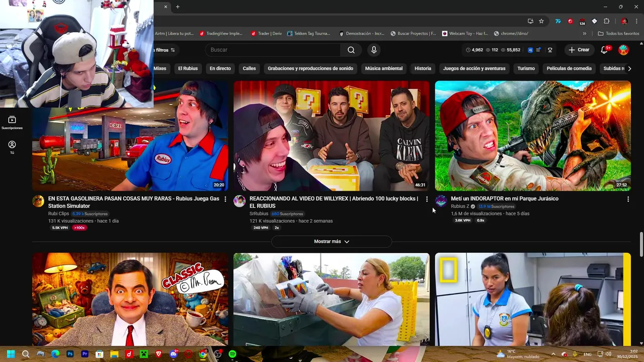The height and width of the screenshot is (362, 644).
Task: Show hidden system tray icons
Action: [x=553, y=354]
